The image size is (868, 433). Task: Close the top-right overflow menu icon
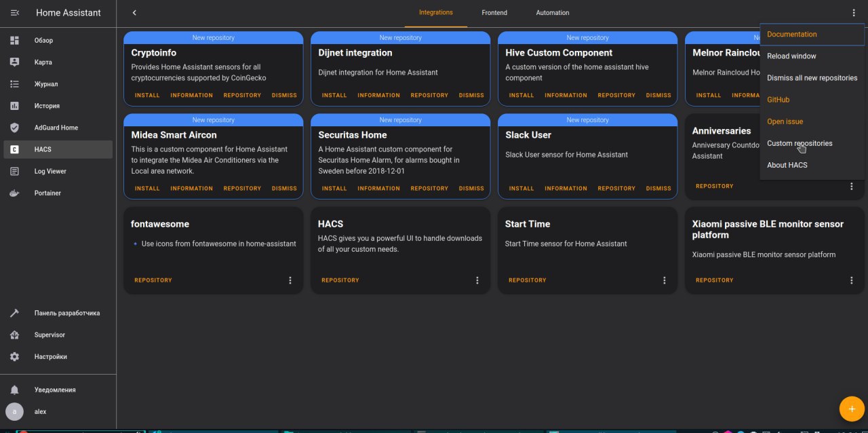[x=854, y=13]
